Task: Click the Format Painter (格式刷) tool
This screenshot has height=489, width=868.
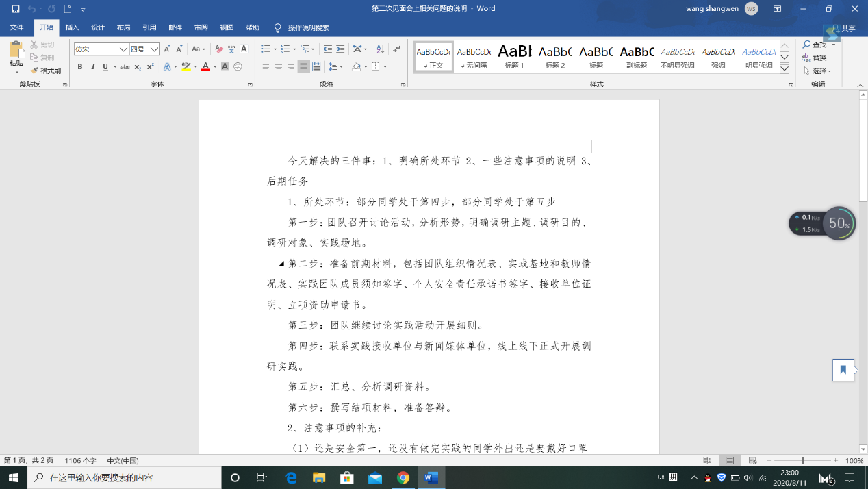Action: [46, 71]
